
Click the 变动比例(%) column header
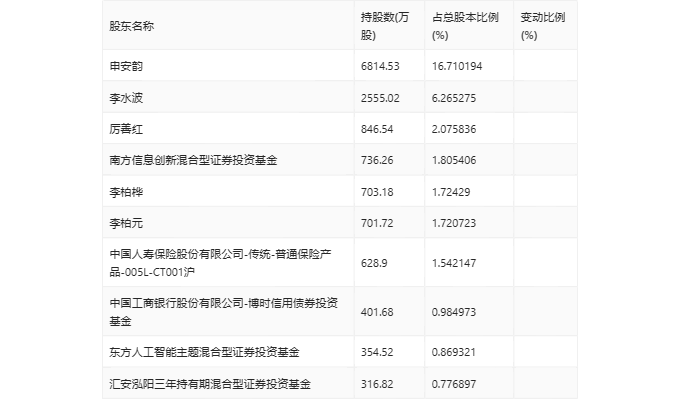[x=543, y=26]
